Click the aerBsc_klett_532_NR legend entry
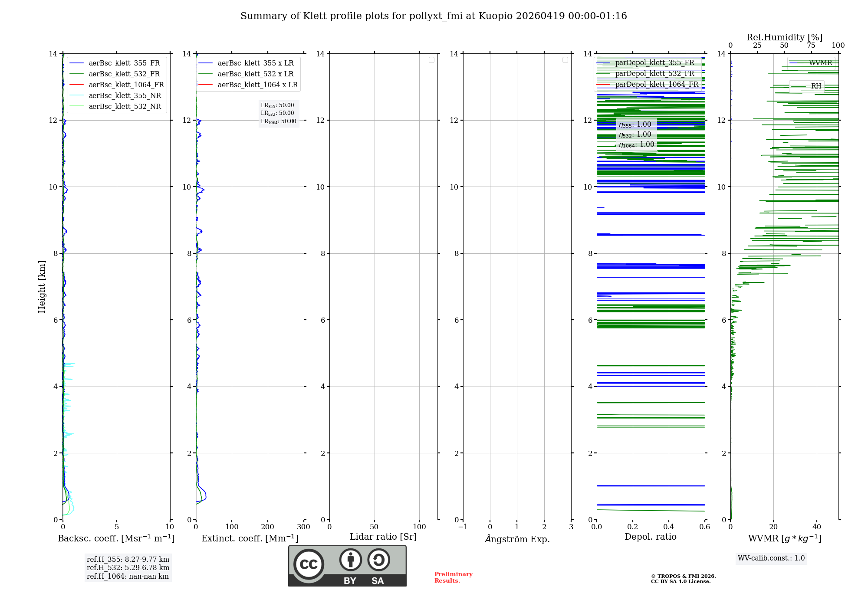Image resolution: width=868 pixels, height=590 pixels. coord(125,106)
